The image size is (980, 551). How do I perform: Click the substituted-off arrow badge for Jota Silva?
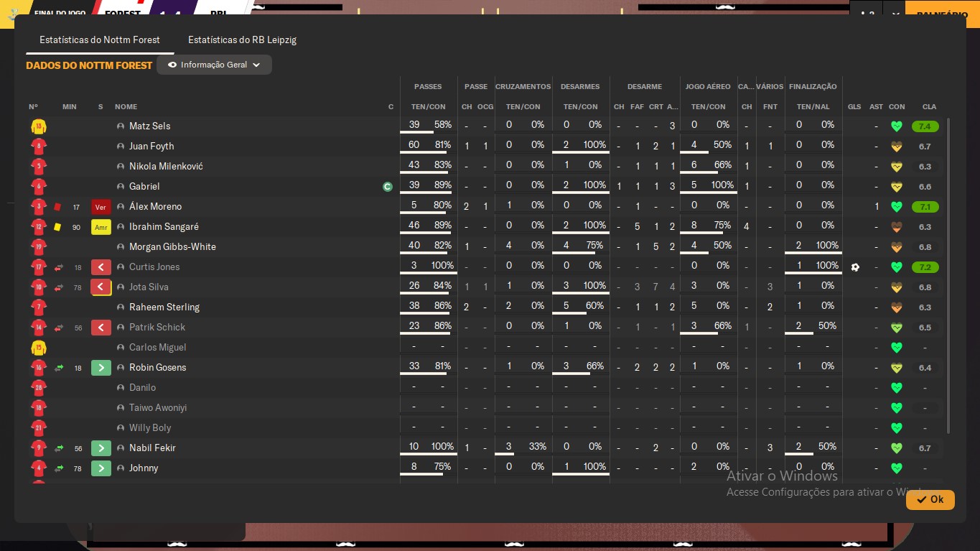click(101, 287)
